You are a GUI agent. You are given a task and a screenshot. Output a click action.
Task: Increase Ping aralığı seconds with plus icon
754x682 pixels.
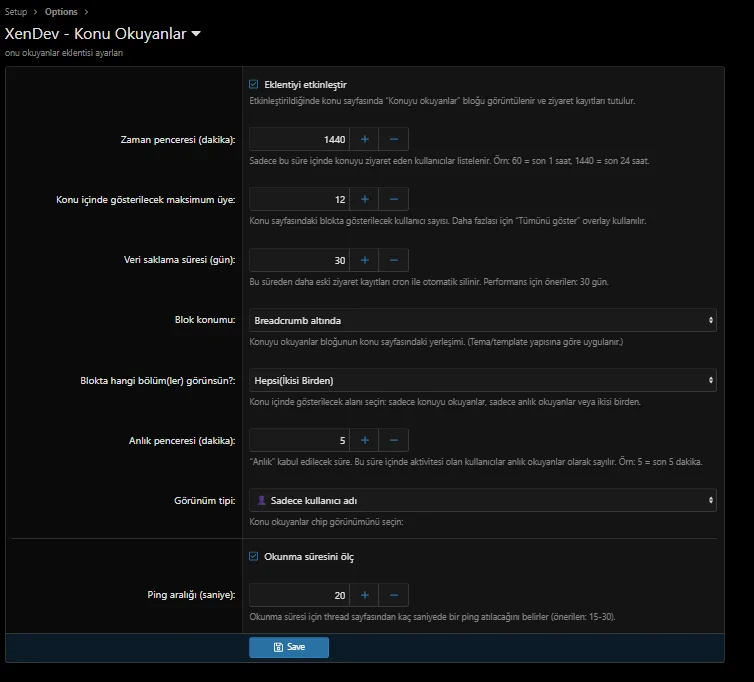[364, 595]
